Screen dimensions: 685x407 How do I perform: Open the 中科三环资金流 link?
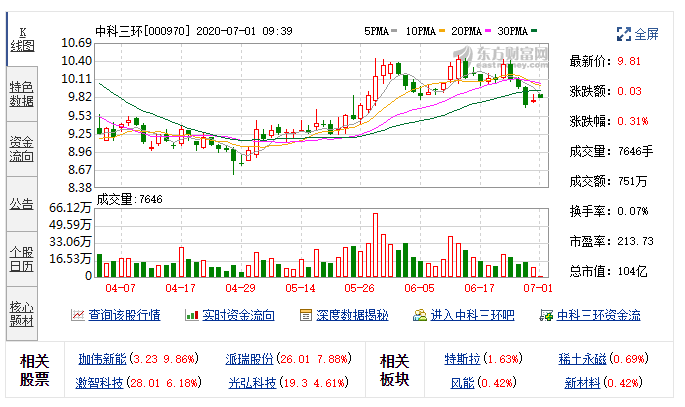coord(599,315)
